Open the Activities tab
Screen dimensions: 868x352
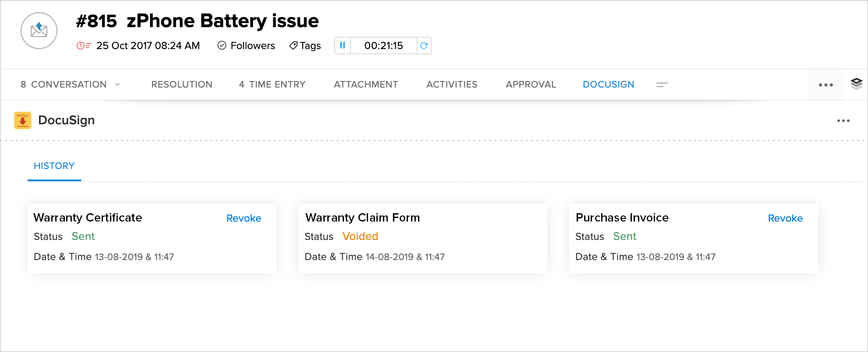[452, 84]
